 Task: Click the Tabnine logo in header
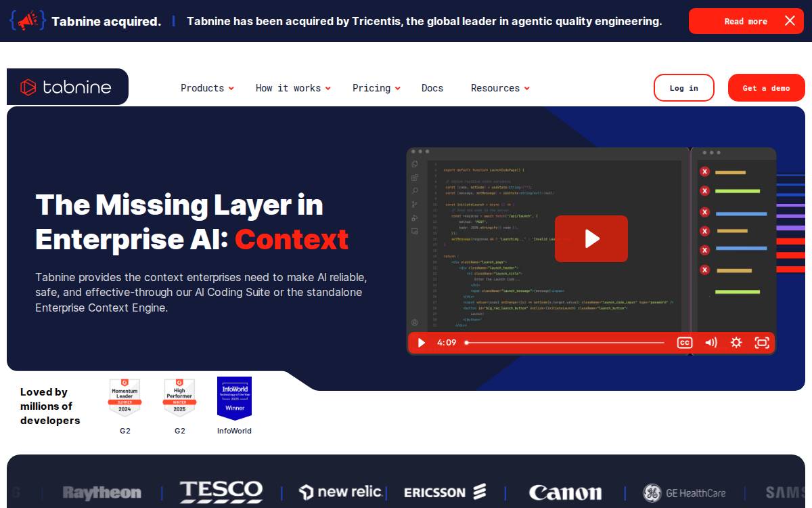click(66, 87)
